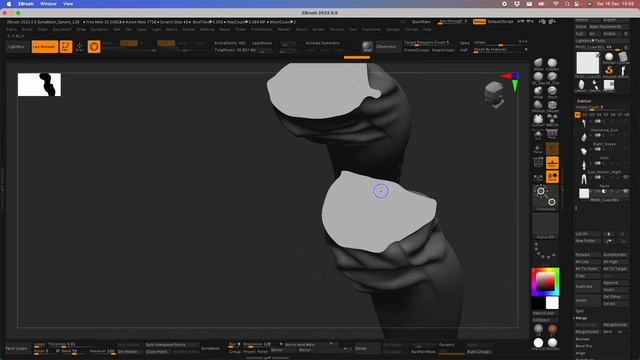Viewport: 640px width, 360px height.
Task: Click the Menus toggle button
Action: (479, 22)
